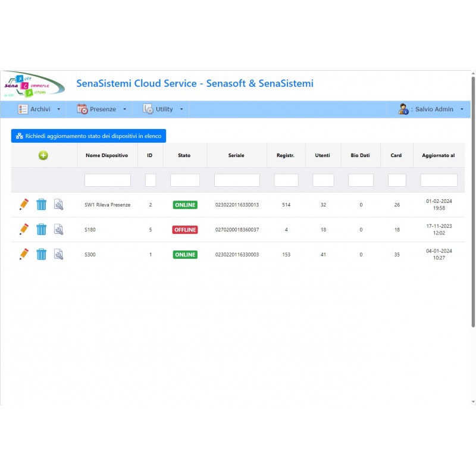
Task: Select the S300 device name
Action: pyautogui.click(x=90, y=255)
